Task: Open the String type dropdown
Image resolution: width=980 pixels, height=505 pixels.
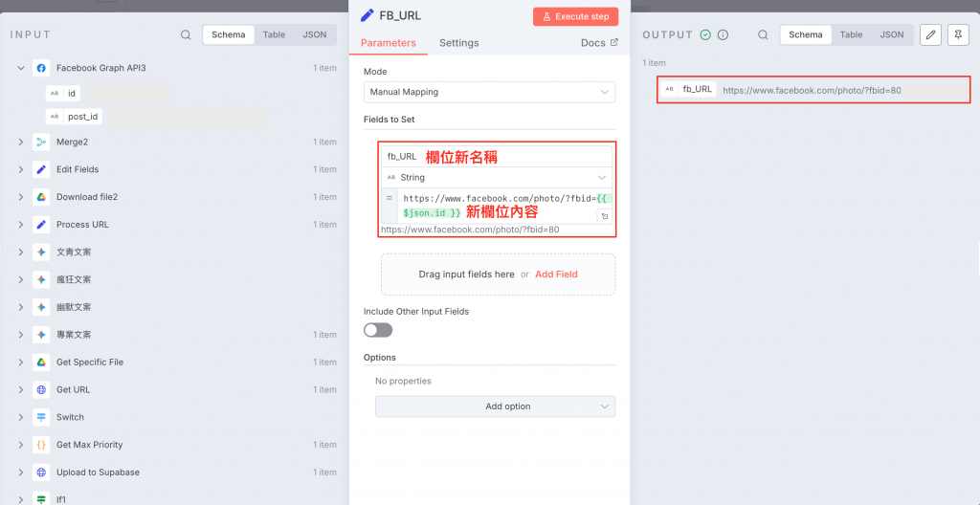Action: [498, 178]
